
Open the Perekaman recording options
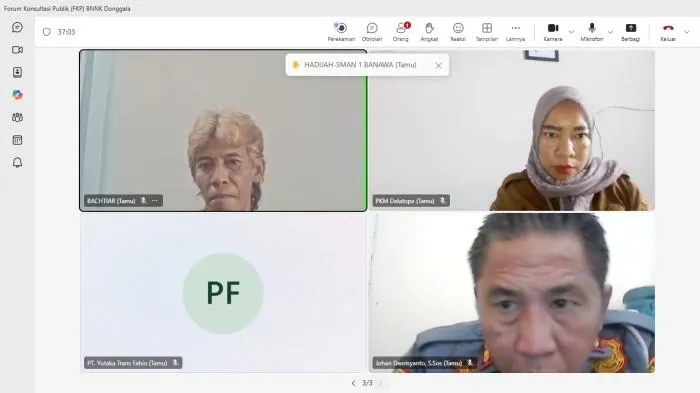(341, 32)
